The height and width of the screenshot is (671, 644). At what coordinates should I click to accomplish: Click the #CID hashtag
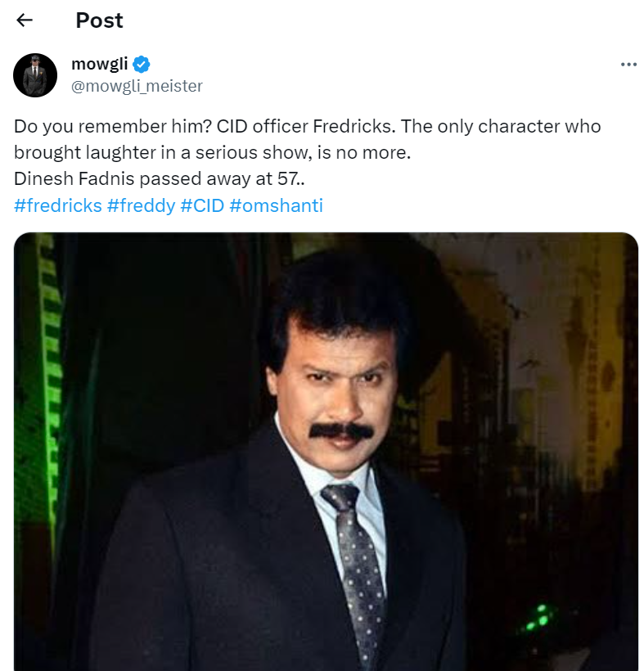click(x=202, y=205)
